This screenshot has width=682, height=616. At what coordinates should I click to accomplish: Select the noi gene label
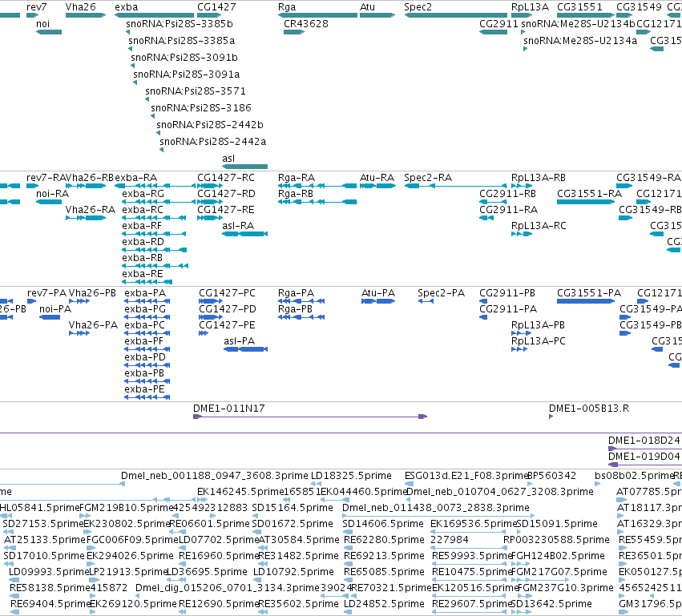pos(42,24)
